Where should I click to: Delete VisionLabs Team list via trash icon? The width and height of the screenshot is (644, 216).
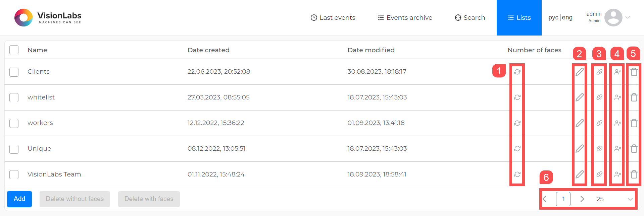[x=634, y=174]
